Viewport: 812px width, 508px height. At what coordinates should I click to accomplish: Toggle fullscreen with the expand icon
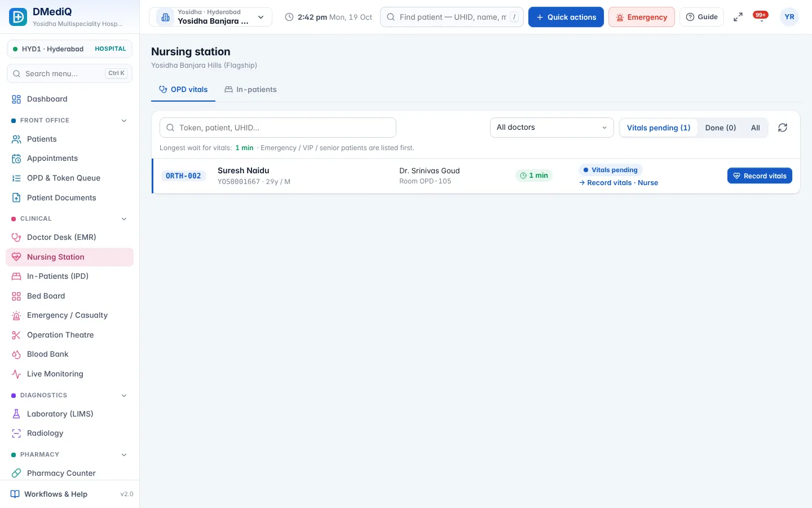click(x=738, y=17)
